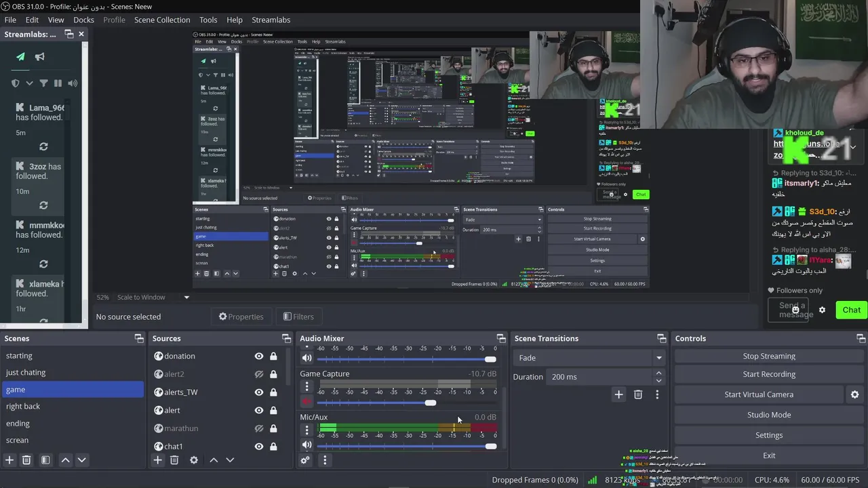This screenshot has width=868, height=488.
Task: Replay the 3zoz follow alert
Action: (43, 205)
